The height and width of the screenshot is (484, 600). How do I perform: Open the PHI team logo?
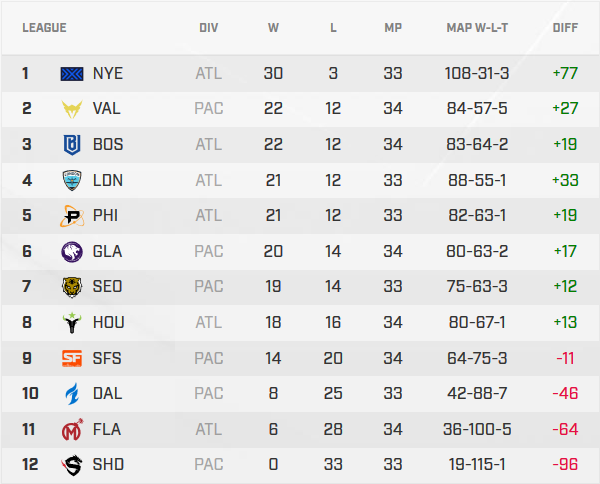coord(73,216)
